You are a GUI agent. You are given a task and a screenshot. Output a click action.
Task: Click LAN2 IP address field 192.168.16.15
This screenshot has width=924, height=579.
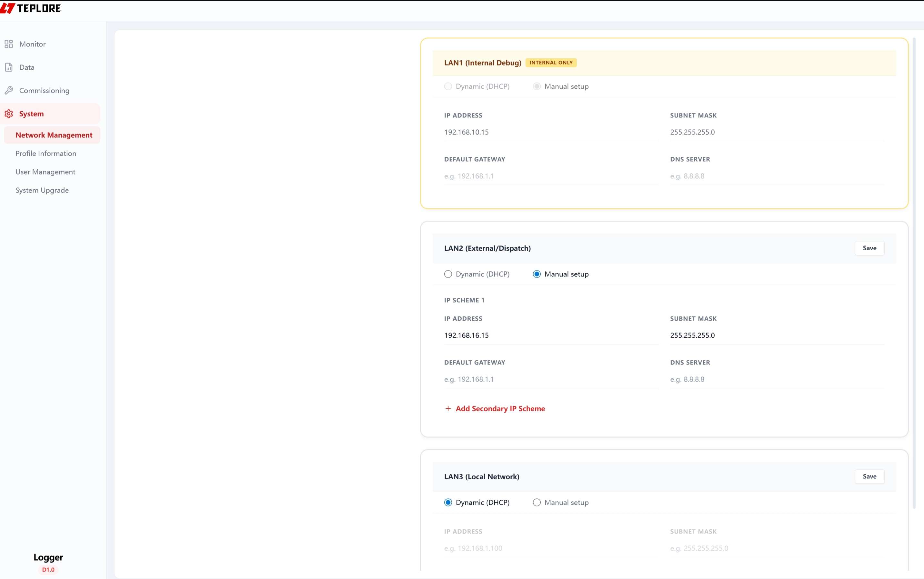551,335
